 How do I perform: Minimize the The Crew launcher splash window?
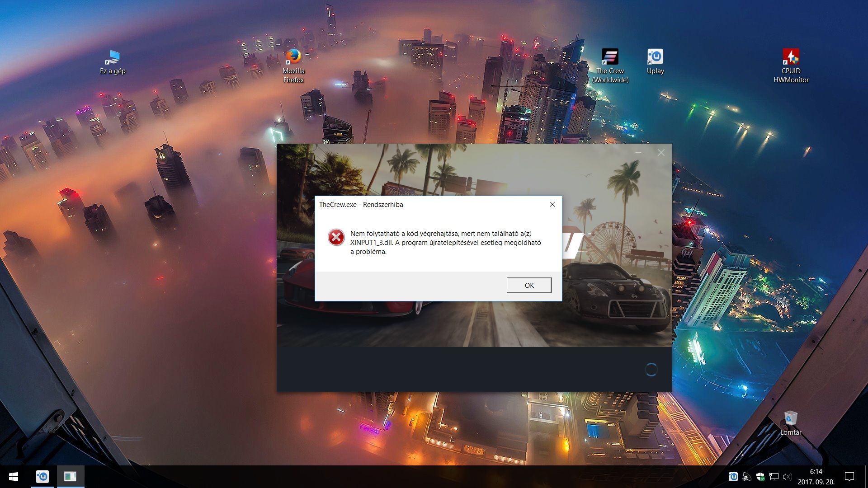[x=638, y=153]
